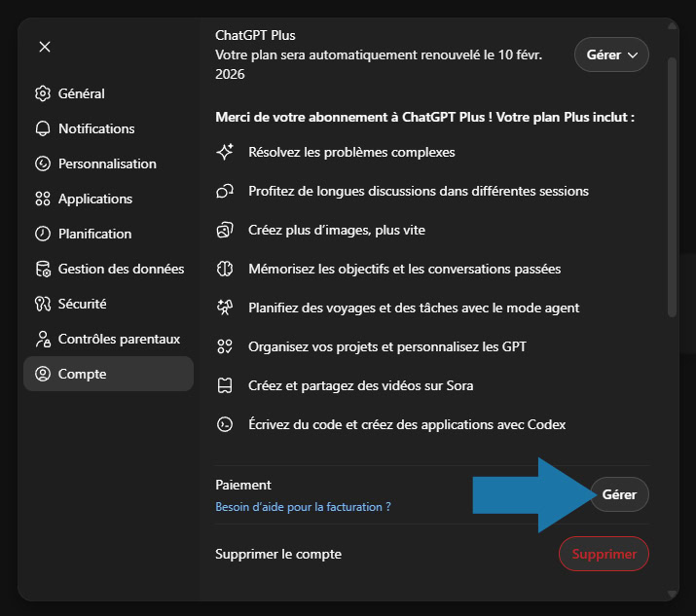Click the brain icon by Mémorisez les objectifs
The height and width of the screenshot is (616, 696).
click(225, 269)
